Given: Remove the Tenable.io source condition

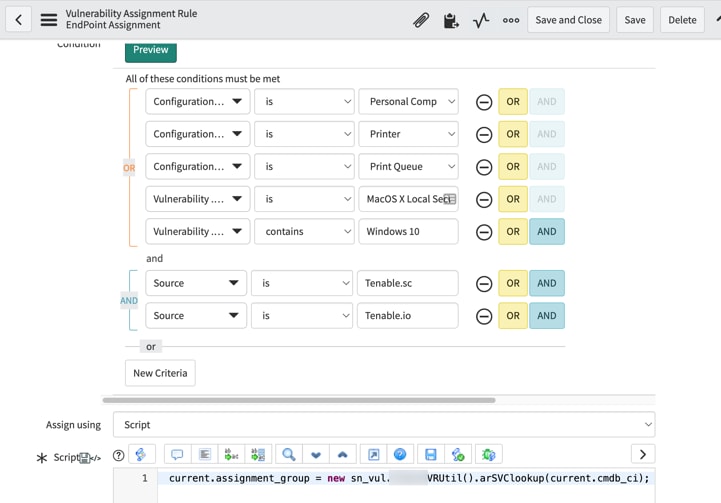Looking at the screenshot, I should pos(484,316).
